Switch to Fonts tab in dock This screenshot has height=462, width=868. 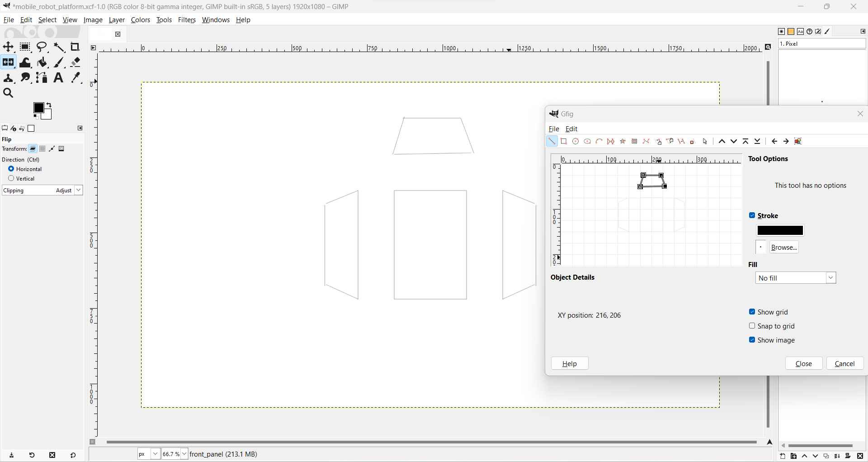tap(800, 32)
